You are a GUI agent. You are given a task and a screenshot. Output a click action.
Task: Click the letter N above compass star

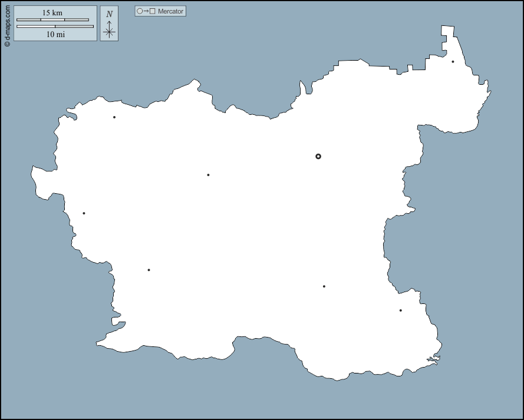click(109, 14)
